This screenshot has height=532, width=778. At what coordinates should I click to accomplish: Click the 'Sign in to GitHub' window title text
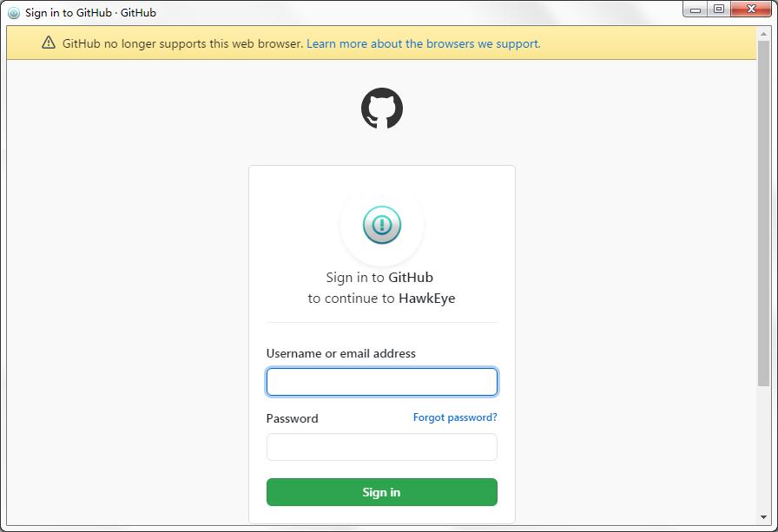(90, 13)
